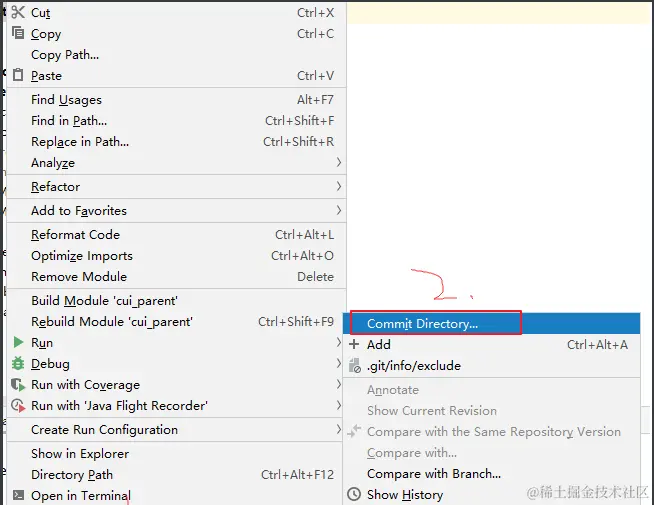The width and height of the screenshot is (654, 505).
Task: Click the Alt+F7 shortcut text
Action: click(315, 100)
